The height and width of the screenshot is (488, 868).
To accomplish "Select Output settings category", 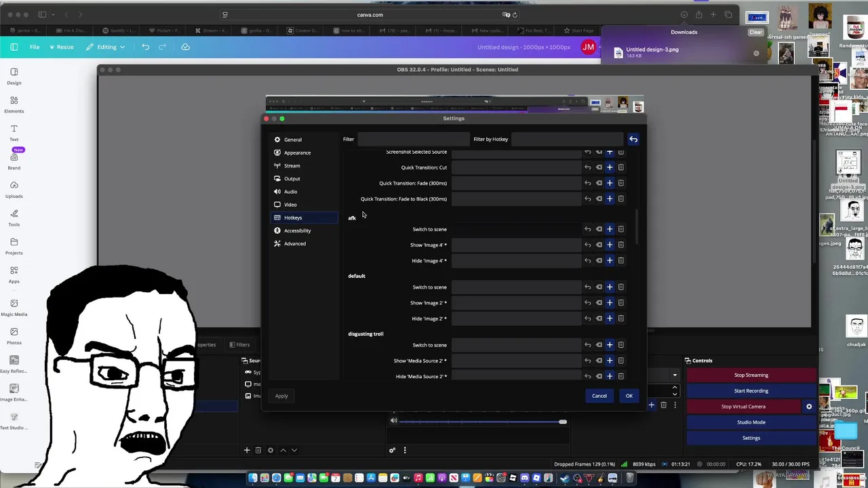I will 304,178.
